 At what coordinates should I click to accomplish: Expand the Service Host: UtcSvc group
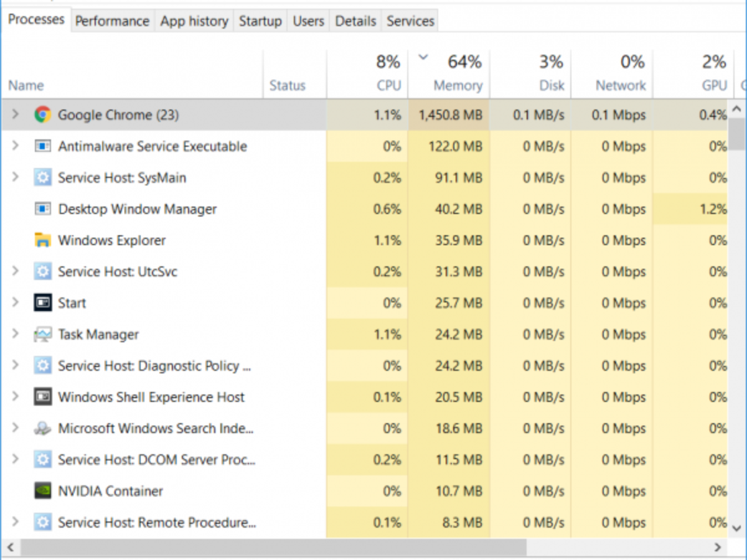point(16,271)
